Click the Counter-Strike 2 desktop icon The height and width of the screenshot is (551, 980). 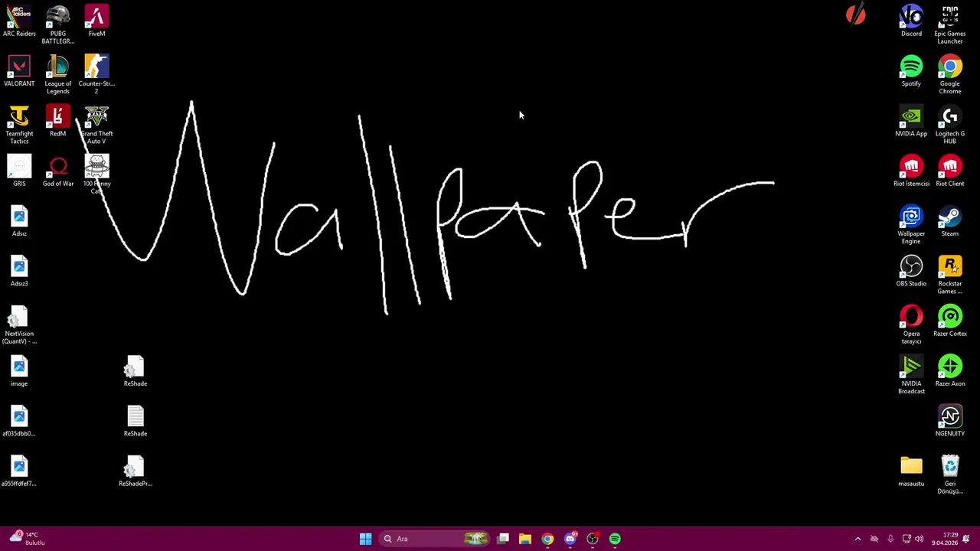click(96, 74)
